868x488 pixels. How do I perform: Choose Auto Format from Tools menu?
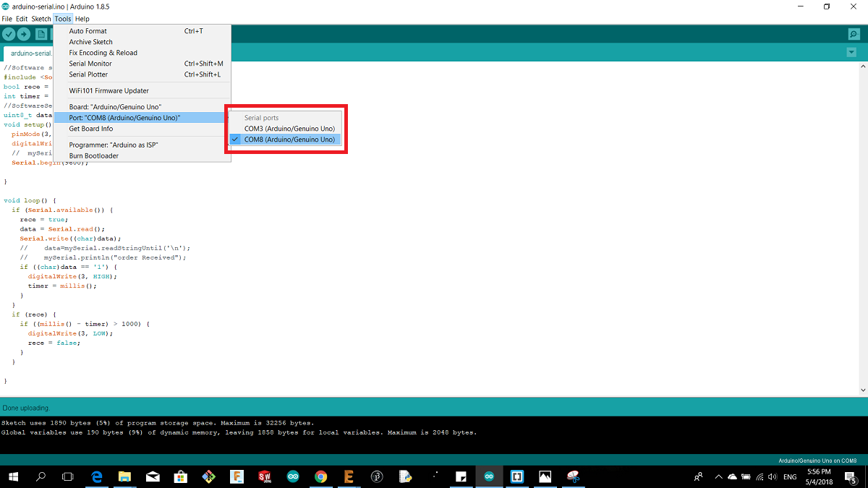click(x=142, y=31)
